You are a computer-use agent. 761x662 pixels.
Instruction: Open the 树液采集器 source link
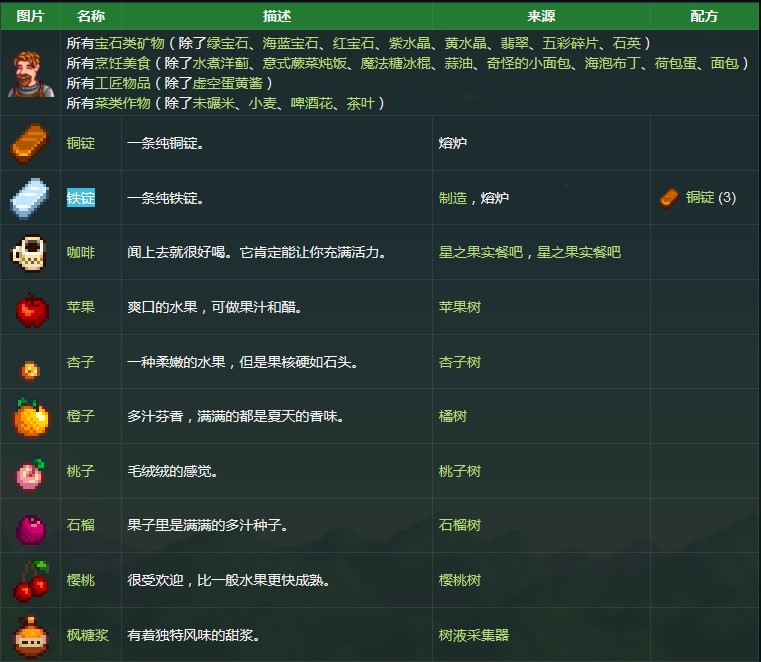pyautogui.click(x=474, y=635)
